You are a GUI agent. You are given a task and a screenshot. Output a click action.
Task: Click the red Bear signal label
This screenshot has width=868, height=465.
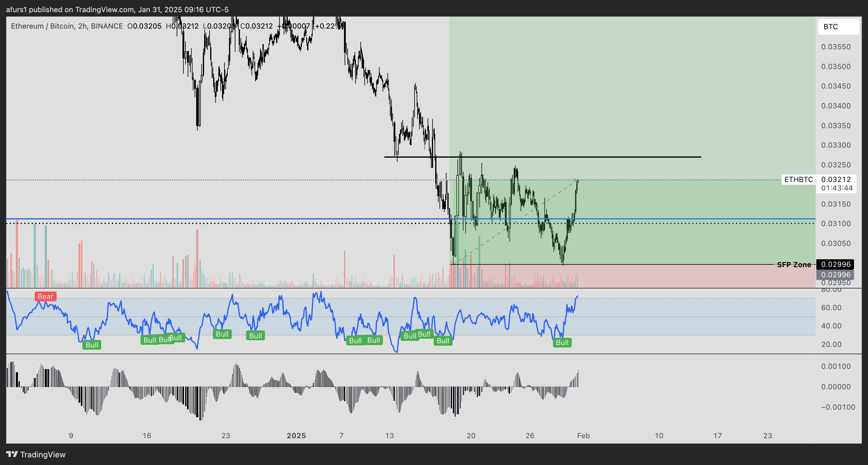(x=46, y=296)
